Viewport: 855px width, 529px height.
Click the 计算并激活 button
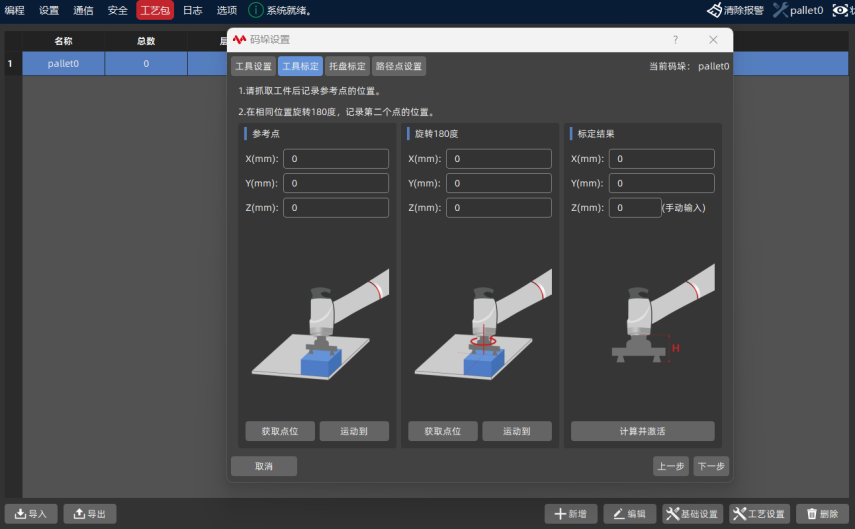point(643,431)
